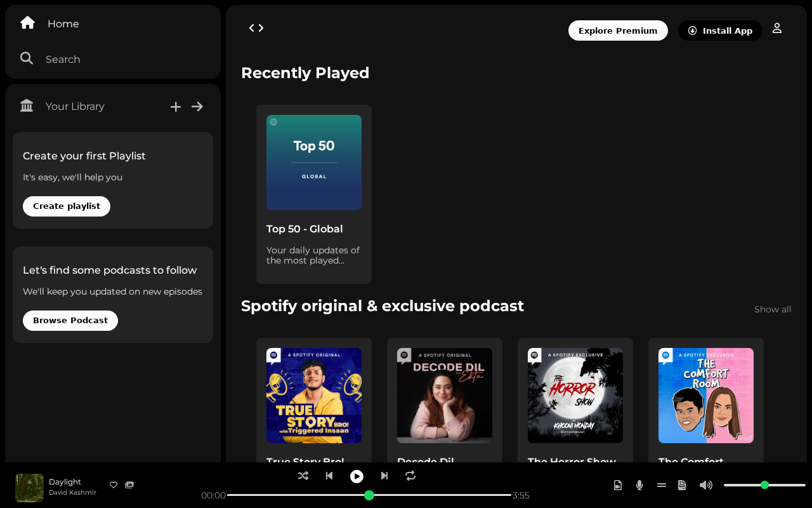Open the Decode Dil podcast cover
812x508 pixels.
click(445, 396)
